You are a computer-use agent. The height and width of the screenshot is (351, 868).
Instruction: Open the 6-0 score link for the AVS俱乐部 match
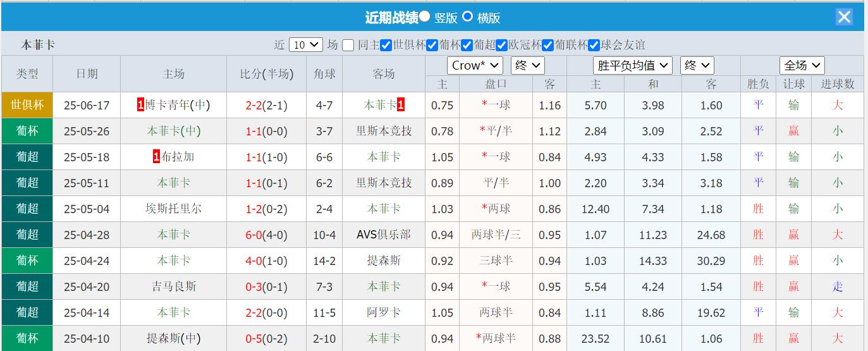(x=254, y=235)
